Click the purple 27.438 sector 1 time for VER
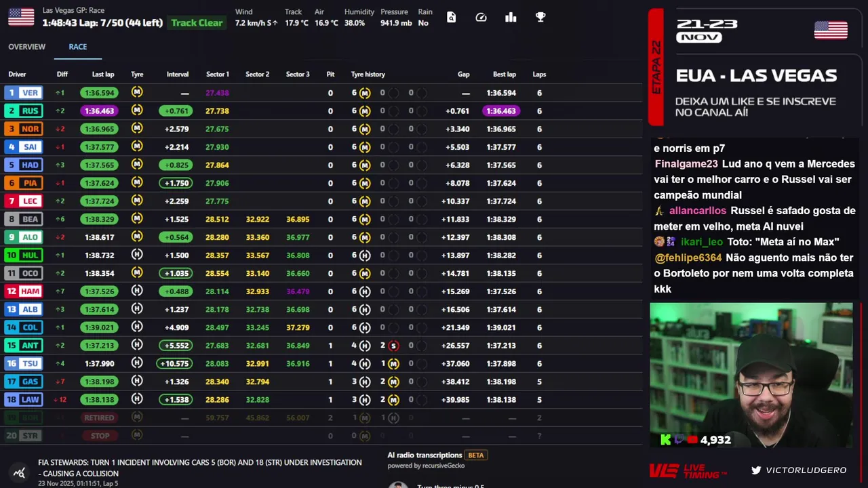Image resolution: width=868 pixels, height=488 pixels. tap(217, 93)
